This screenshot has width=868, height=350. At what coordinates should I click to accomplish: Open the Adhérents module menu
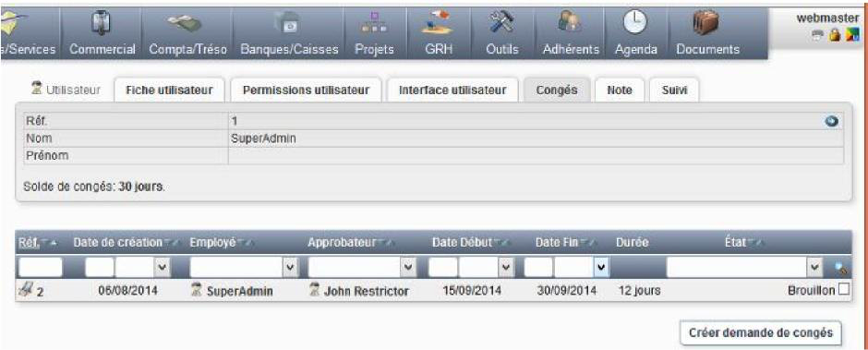(x=572, y=34)
